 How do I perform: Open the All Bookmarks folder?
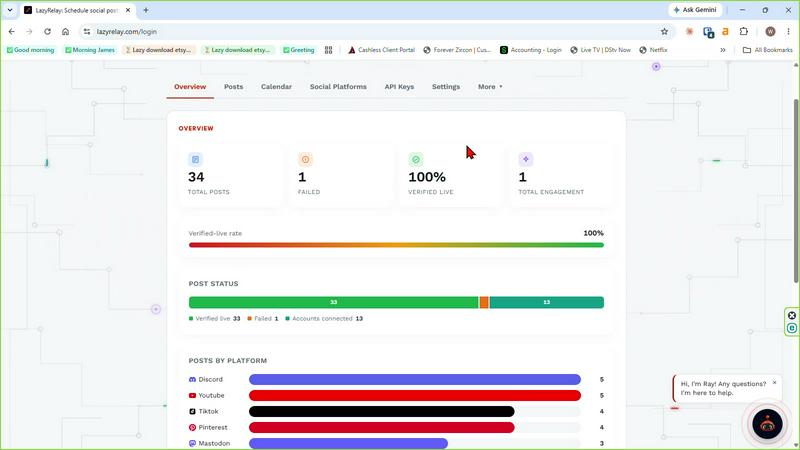coord(768,50)
